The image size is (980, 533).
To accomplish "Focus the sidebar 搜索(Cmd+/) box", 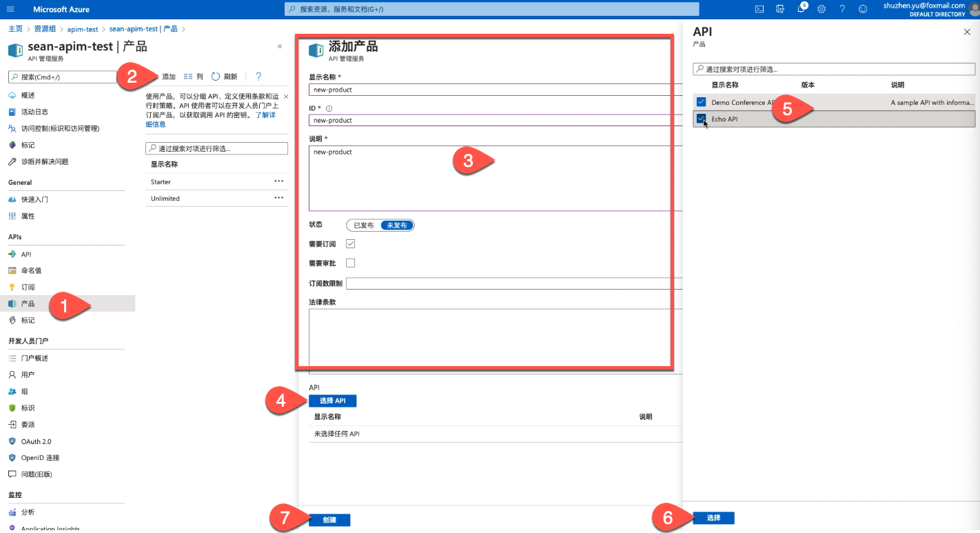I will coord(63,77).
